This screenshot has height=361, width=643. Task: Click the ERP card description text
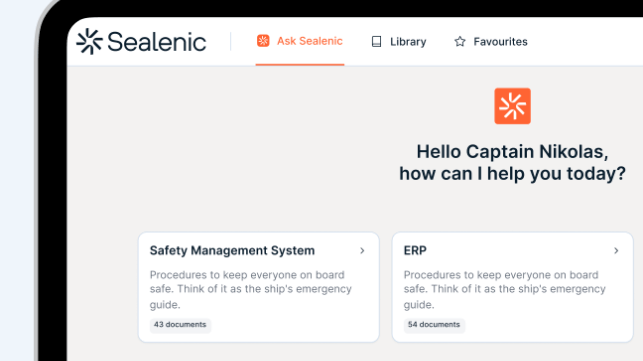click(x=504, y=290)
